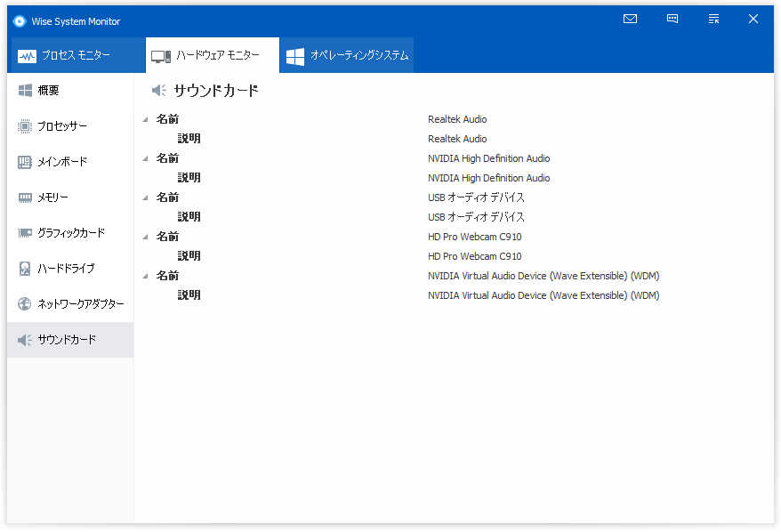Viewport: 781px width, 532px height.
Task: Open the オペレーティングシステム tab
Action: click(x=347, y=55)
